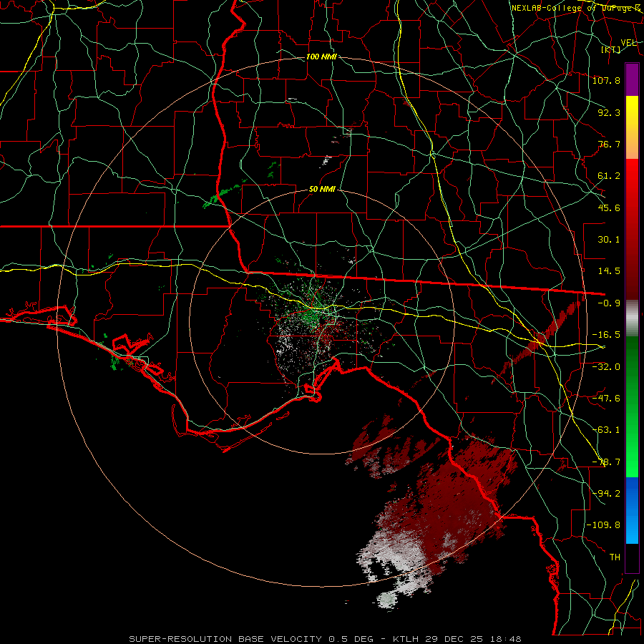Click the 50 NMI range ring label
The height and width of the screenshot is (644, 644).
click(x=323, y=190)
